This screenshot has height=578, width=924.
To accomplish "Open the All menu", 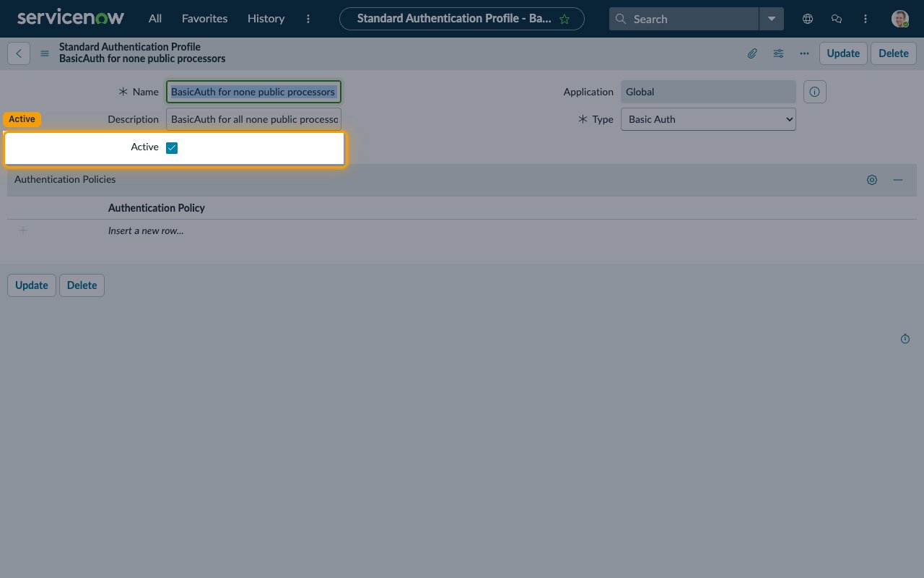I will 155,19.
